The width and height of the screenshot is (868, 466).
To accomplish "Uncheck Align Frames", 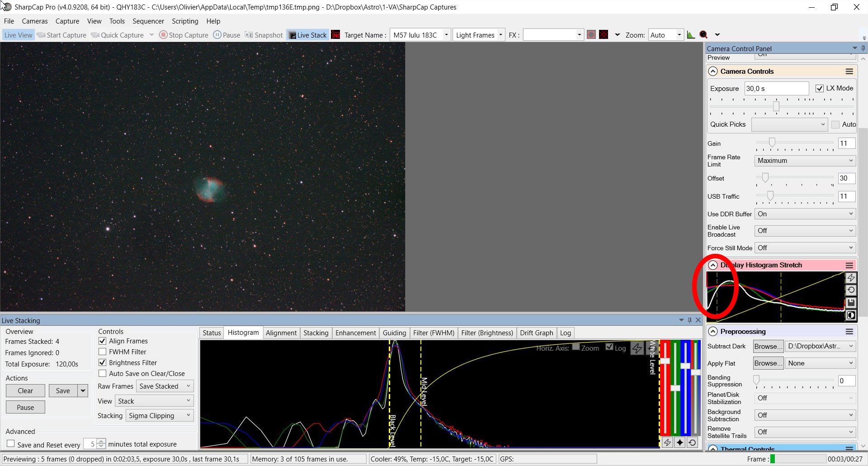I will [102, 341].
